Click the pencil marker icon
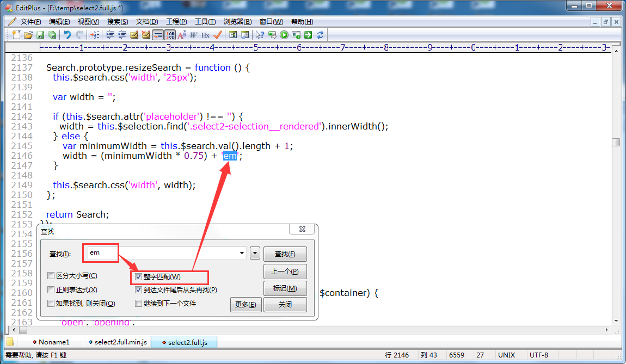Viewport: 626px width, 364px height. pos(134,35)
